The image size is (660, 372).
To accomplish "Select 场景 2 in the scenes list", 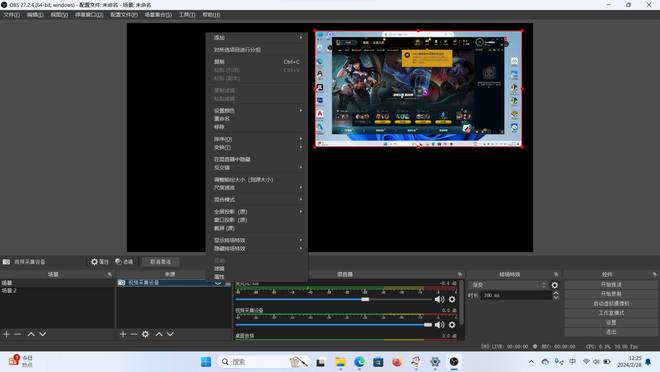I will pos(57,291).
